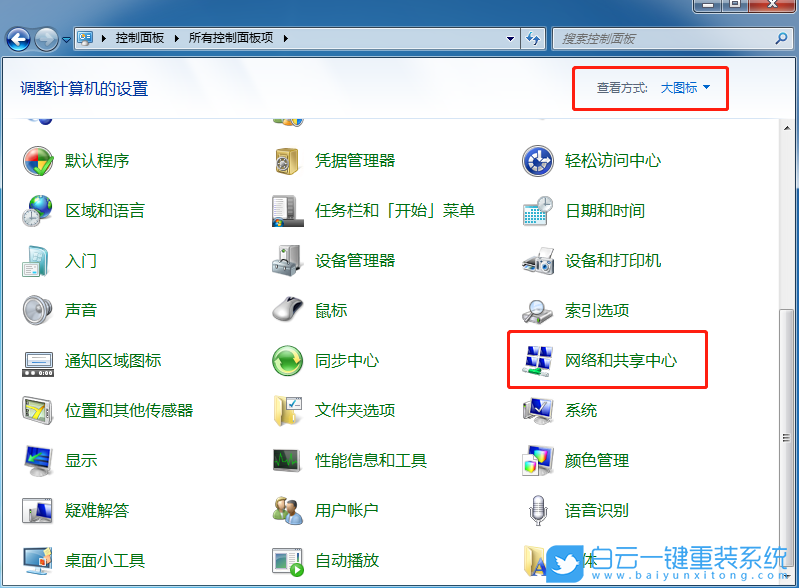Viewport: 799px width, 588px height.
Task: Open the 任务栏和「开始」菜单 icon
Action: [287, 211]
